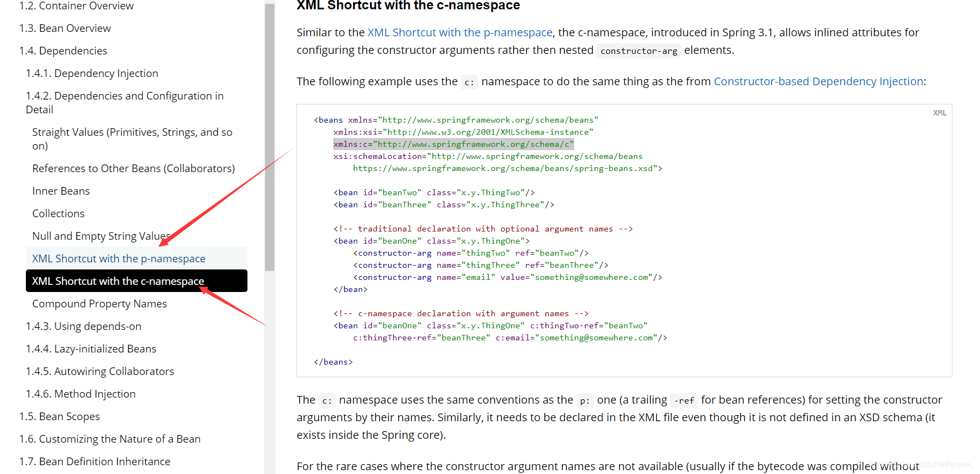Click the constructor-arg email value line
This screenshot has width=980, height=474.
pos(508,277)
